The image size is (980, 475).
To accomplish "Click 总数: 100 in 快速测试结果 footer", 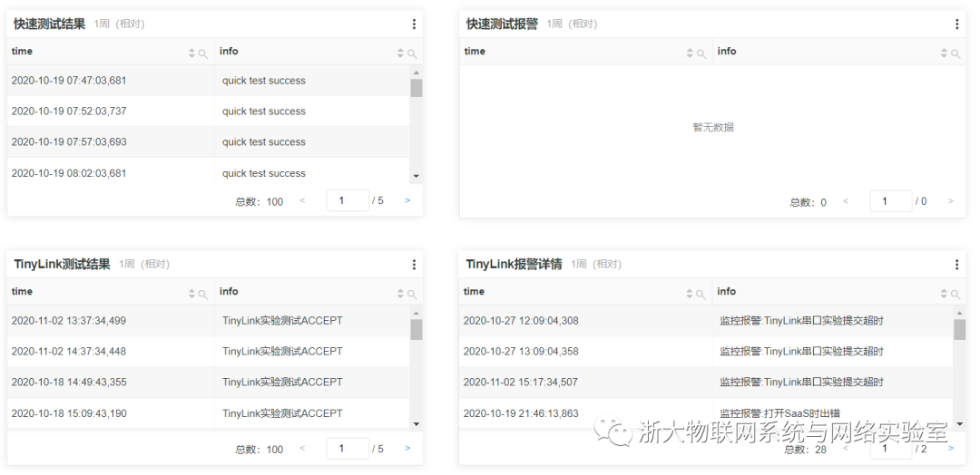I will click(x=260, y=201).
